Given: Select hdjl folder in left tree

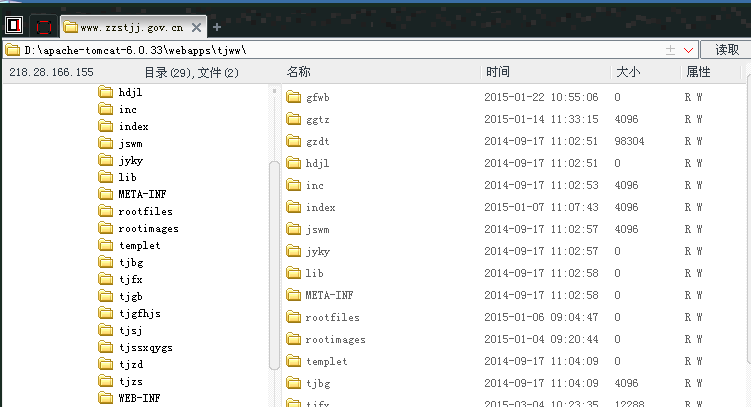Looking at the screenshot, I should pyautogui.click(x=120, y=92).
